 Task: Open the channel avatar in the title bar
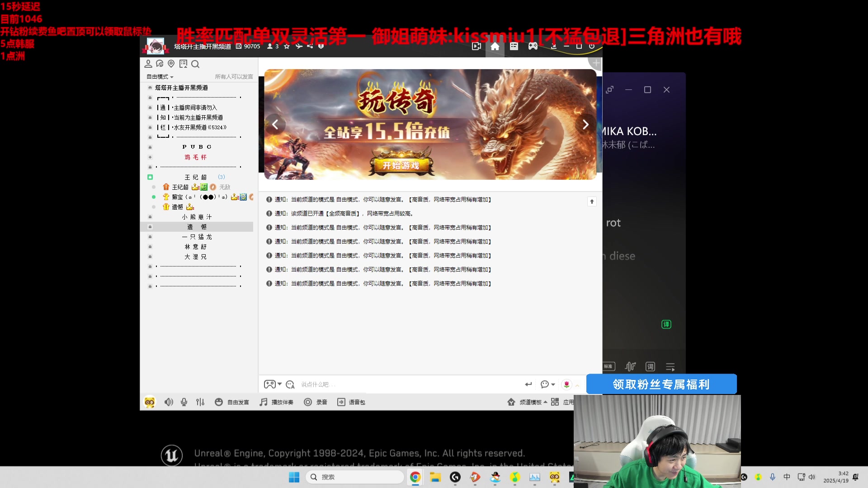click(155, 47)
